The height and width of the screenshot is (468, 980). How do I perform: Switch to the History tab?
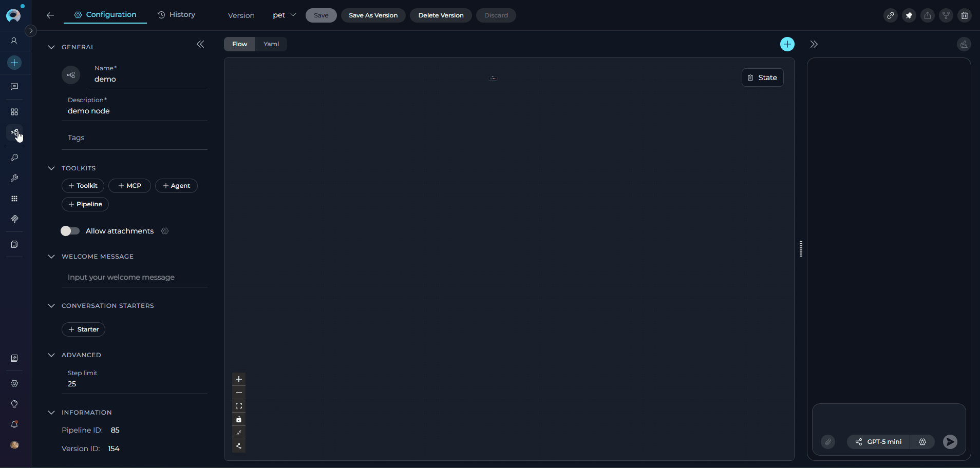(176, 15)
